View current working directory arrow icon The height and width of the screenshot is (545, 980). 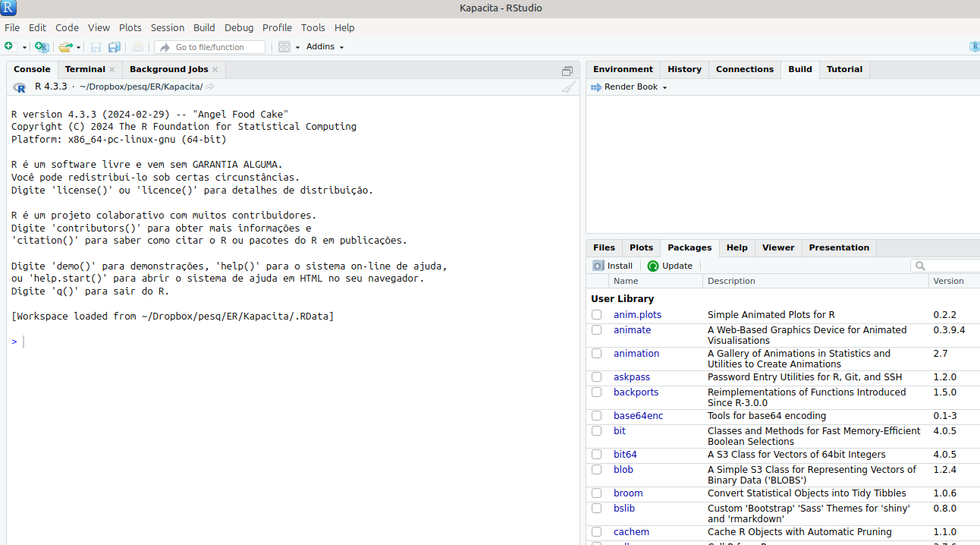210,87
